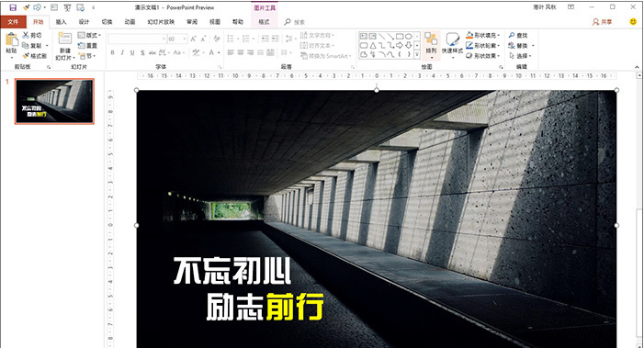Cut selection with 剪切
The image size is (644, 348).
coord(32,35)
